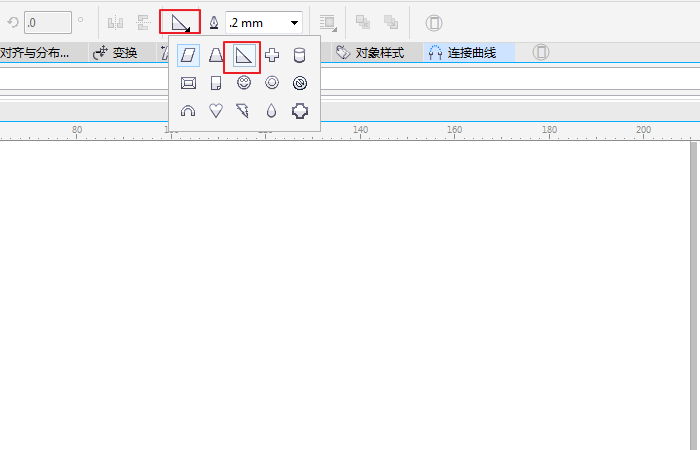Screen dimensions: 700x450
Task: Select the parallelogram shape
Action: pyautogui.click(x=187, y=57)
